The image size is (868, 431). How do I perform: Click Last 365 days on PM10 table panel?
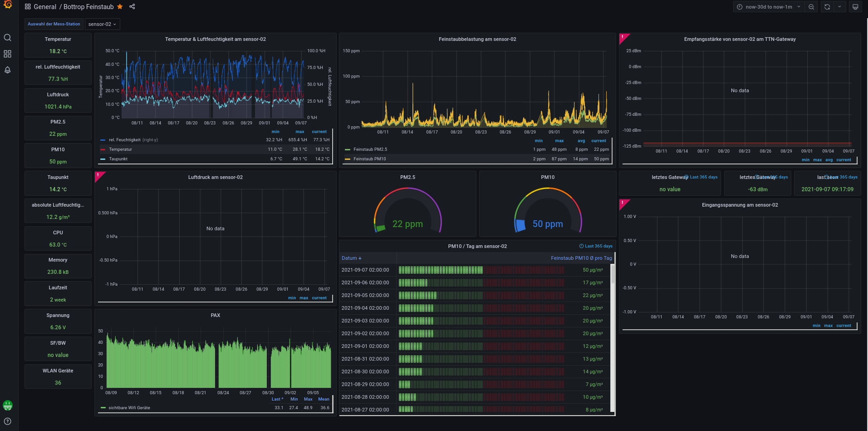[x=596, y=246]
